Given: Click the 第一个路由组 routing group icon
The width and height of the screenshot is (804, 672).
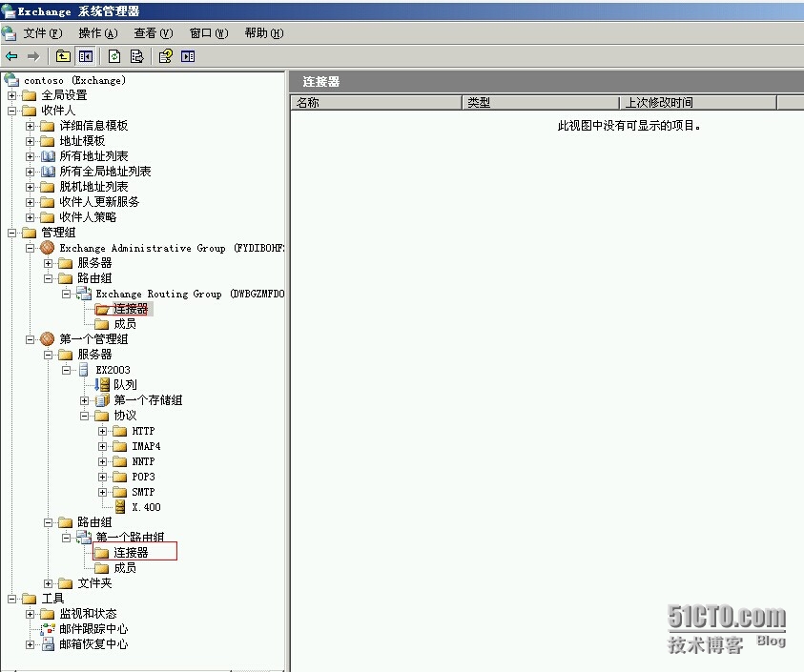Looking at the screenshot, I should tap(84, 538).
